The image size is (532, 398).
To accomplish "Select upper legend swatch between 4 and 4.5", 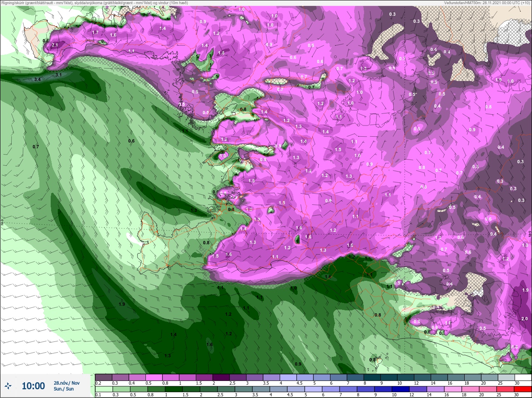I will 288,377.
